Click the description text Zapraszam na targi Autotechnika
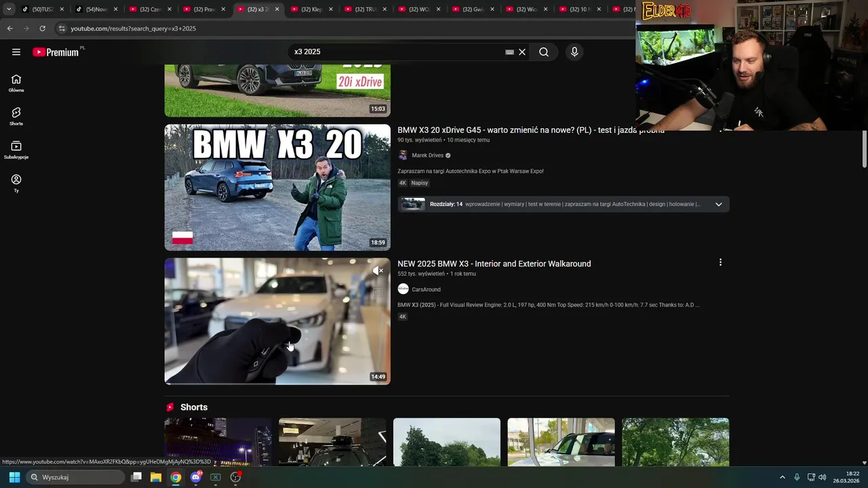The width and height of the screenshot is (868, 488). coord(471,171)
